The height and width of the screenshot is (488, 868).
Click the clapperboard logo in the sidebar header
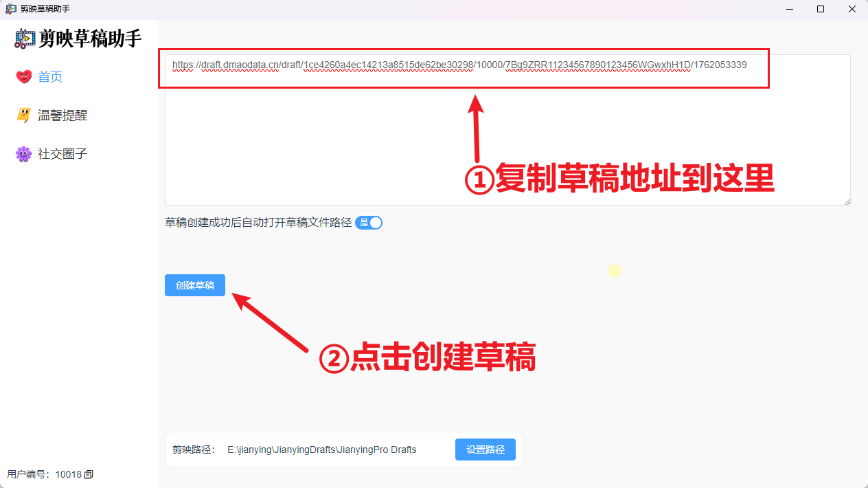tap(24, 38)
